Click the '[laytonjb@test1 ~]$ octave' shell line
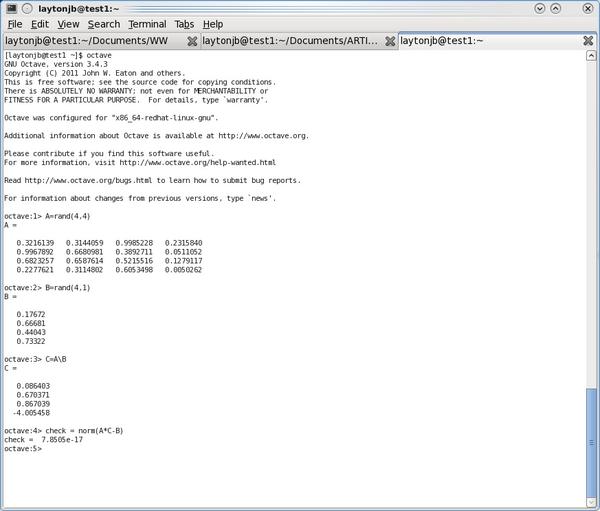This screenshot has width=600, height=511. (x=58, y=55)
